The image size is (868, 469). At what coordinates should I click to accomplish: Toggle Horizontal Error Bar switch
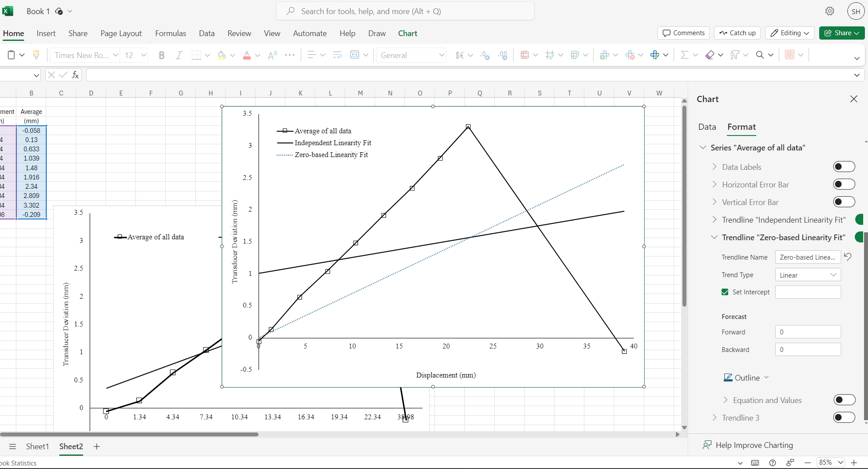click(844, 184)
